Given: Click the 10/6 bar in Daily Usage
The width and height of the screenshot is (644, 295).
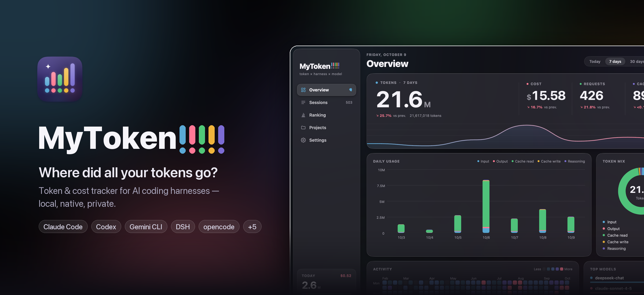Looking at the screenshot, I should [486, 206].
